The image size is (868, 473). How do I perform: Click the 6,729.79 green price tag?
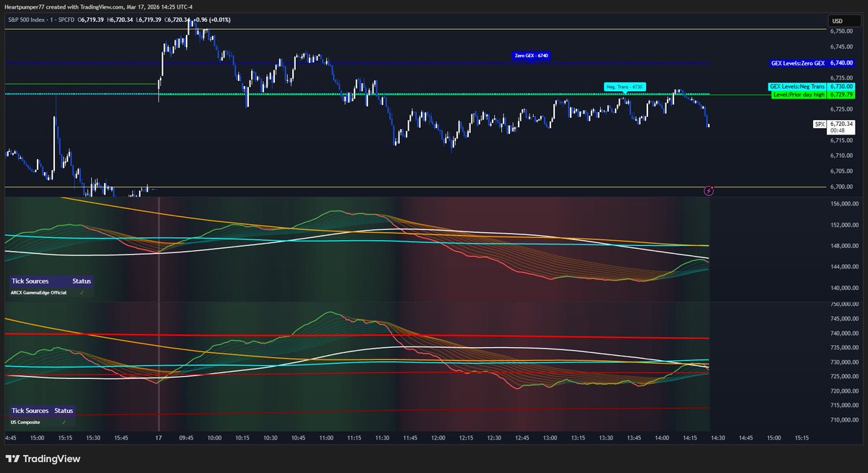click(x=841, y=94)
